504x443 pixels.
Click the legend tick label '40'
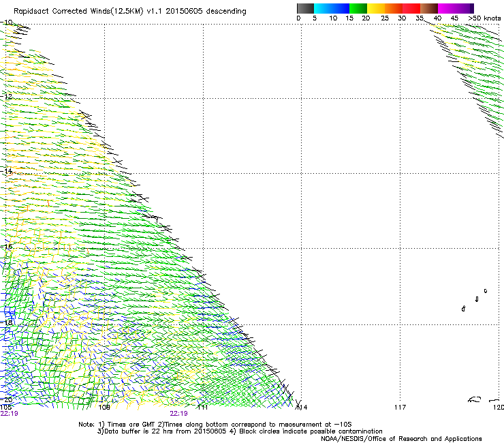[437, 18]
